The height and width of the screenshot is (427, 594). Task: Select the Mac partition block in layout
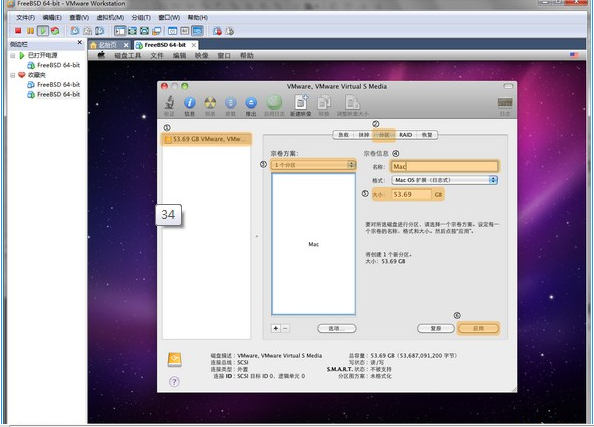(313, 244)
